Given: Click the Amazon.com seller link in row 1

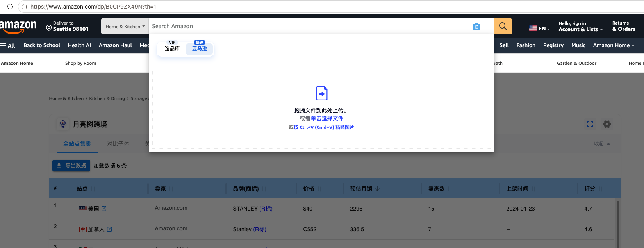Looking at the screenshot, I should click(x=171, y=208).
